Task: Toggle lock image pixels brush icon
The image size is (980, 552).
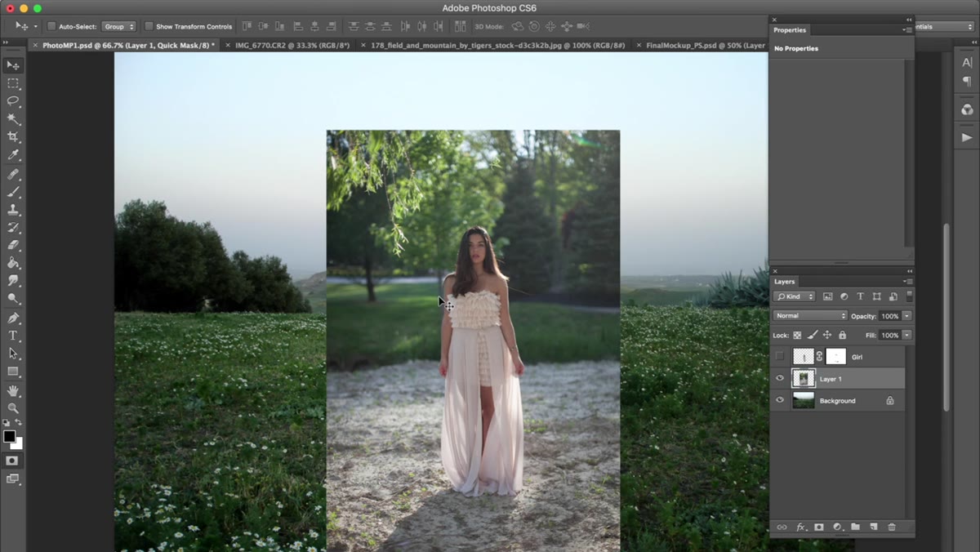Action: pos(812,335)
